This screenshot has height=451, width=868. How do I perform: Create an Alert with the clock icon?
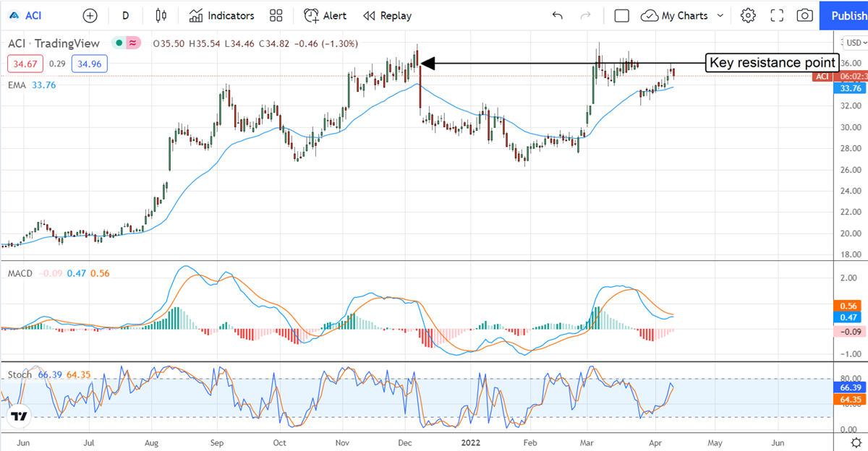click(x=325, y=15)
